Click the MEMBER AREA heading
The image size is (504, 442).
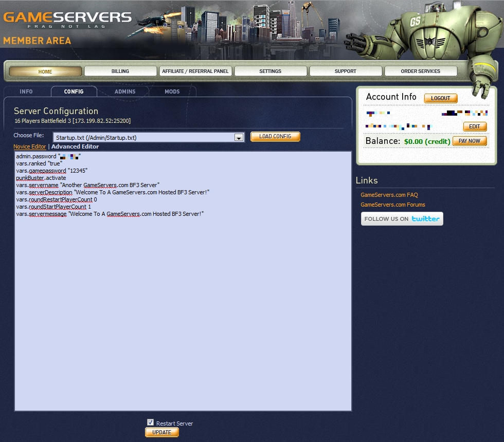pos(37,41)
